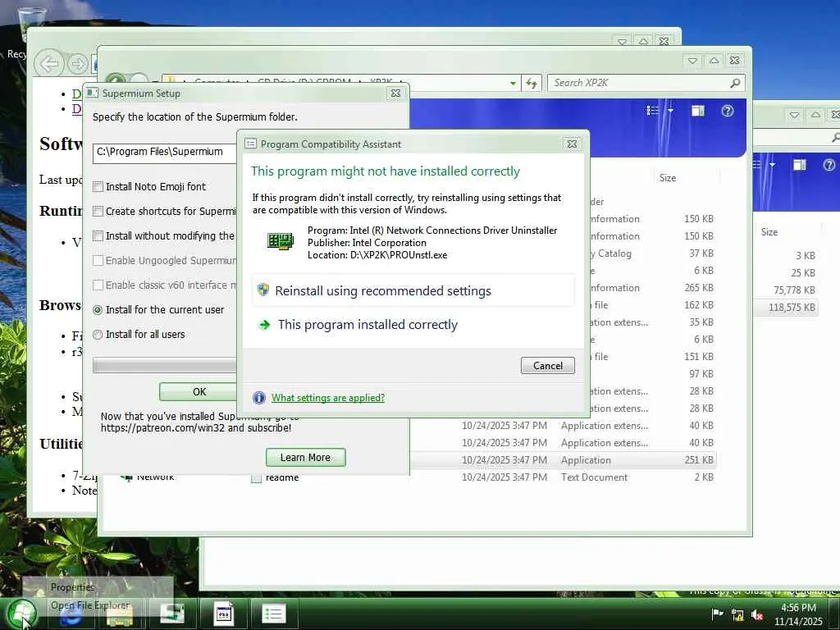Select Install for all users
This screenshot has height=630, width=840.
tap(98, 335)
